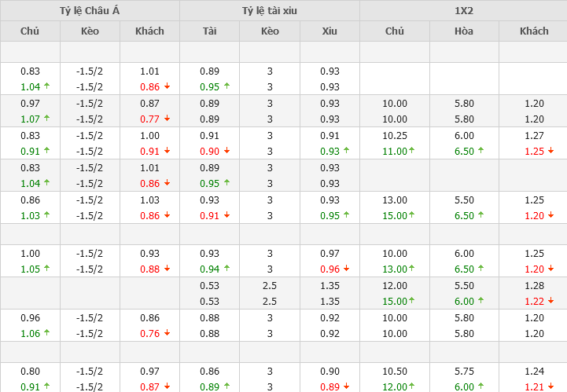Select the Tỷ lệ tài xỉu header
The width and height of the screenshot is (567, 392).
270,11
